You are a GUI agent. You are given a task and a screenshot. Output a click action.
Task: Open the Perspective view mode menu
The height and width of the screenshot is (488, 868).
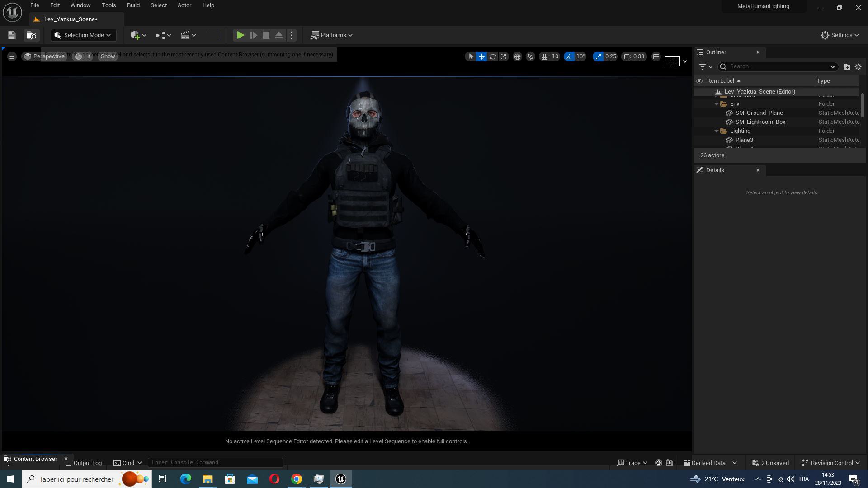(x=44, y=56)
